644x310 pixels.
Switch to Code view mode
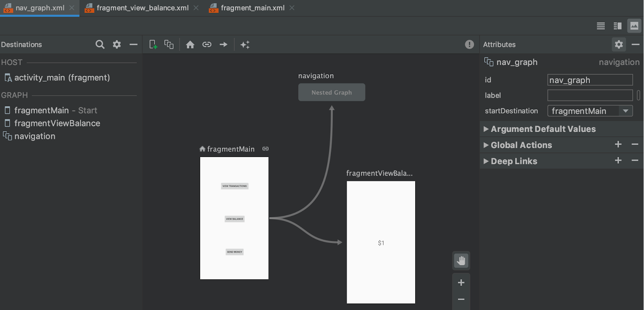tap(600, 26)
